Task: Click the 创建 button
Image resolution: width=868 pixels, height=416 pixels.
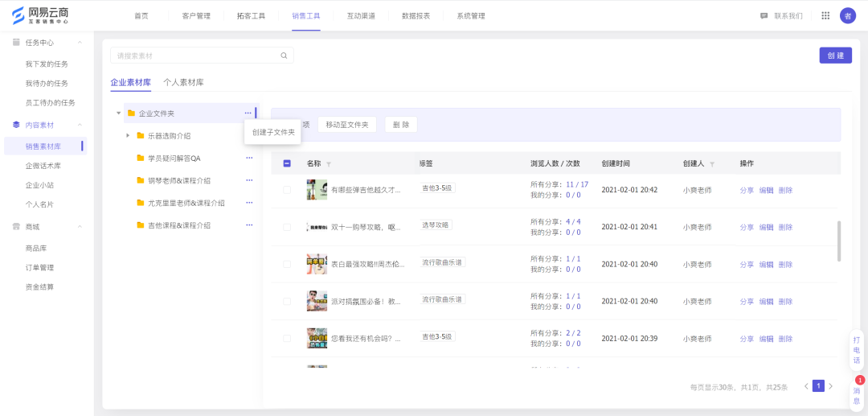Action: click(x=835, y=56)
